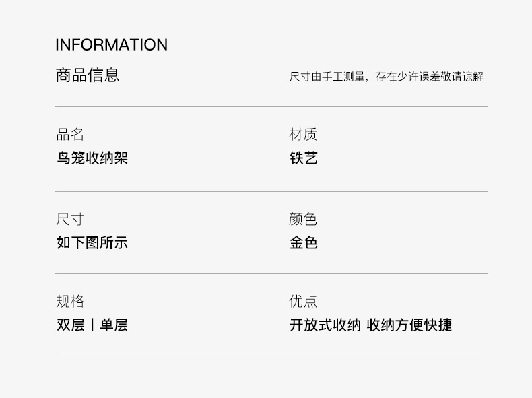Click the divider line directly below 商品信息
This screenshot has height=398, width=532.
[x=271, y=106]
